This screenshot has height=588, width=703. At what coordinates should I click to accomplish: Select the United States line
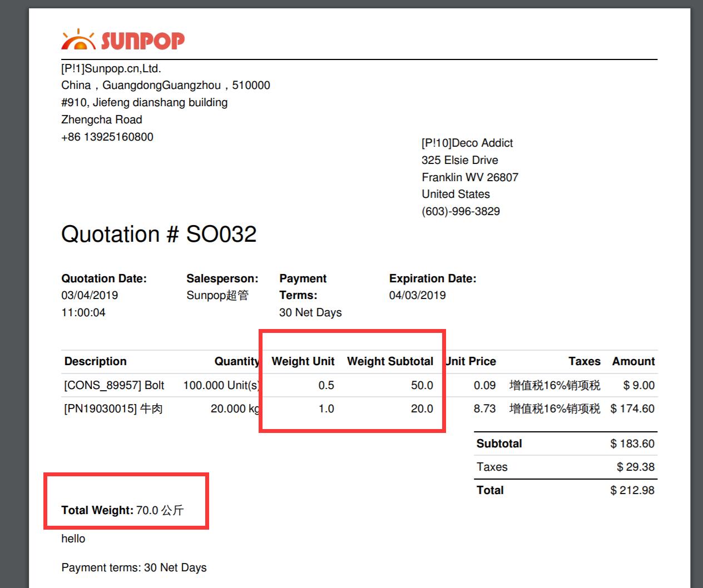456,194
